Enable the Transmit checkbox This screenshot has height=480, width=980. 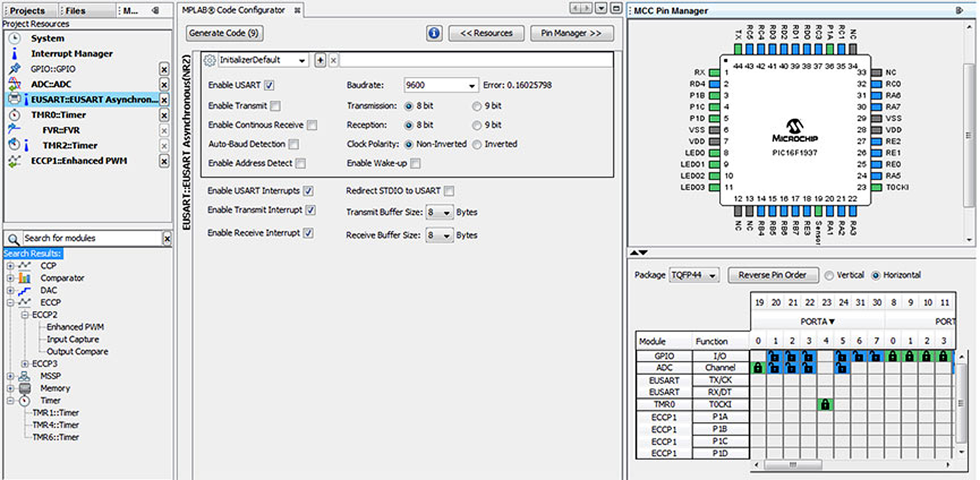pos(275,106)
